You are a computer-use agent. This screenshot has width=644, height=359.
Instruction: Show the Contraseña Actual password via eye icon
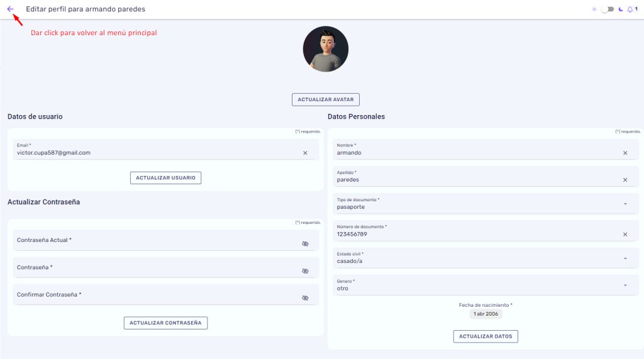tap(305, 243)
